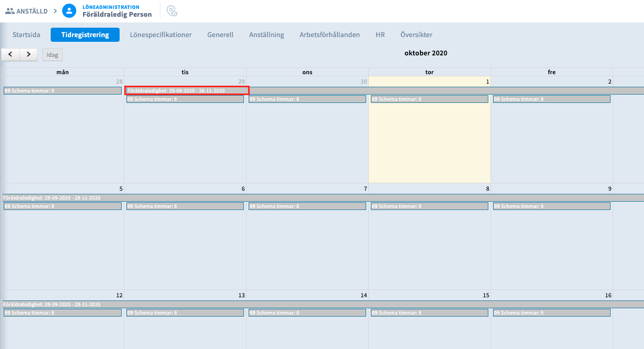644x349 pixels.
Task: Click the fre column header
Action: point(552,72)
